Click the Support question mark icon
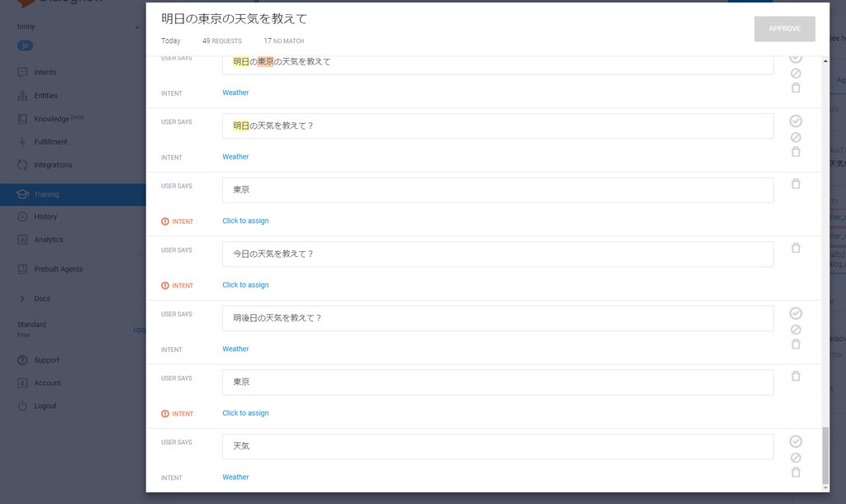 (x=22, y=360)
